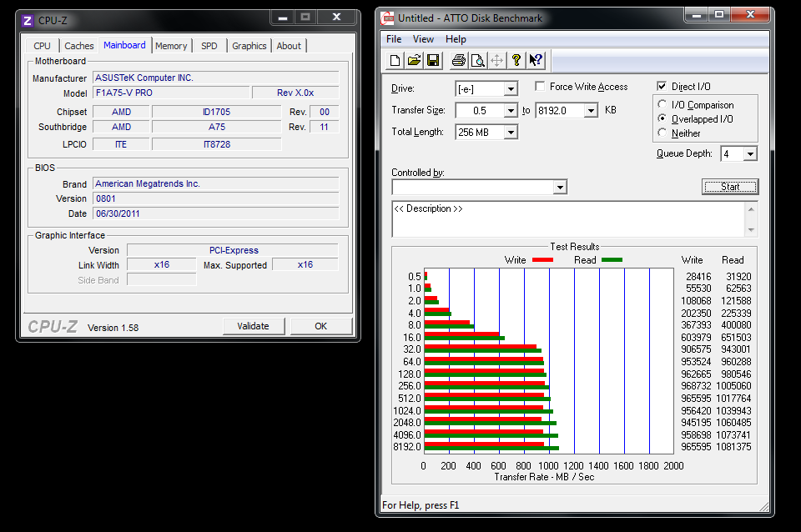Image resolution: width=801 pixels, height=532 pixels.
Task: Uncheck the Direct I/O checkbox
Action: [x=662, y=86]
